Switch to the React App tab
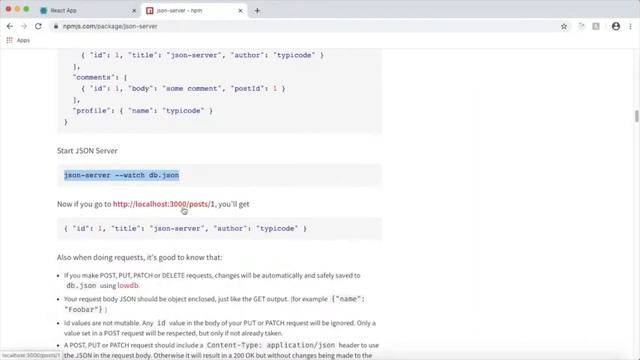Screen dimensions: 640x360 coord(88,11)
